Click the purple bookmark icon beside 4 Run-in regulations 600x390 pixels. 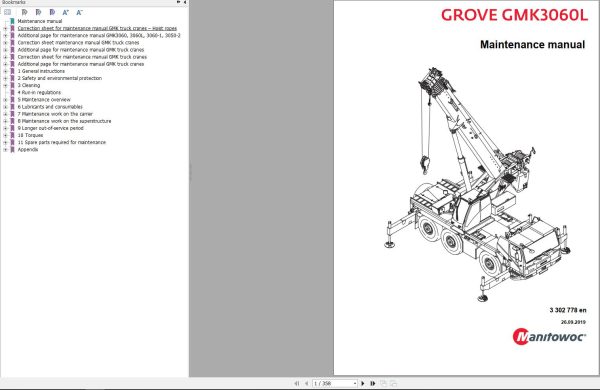tap(12, 93)
